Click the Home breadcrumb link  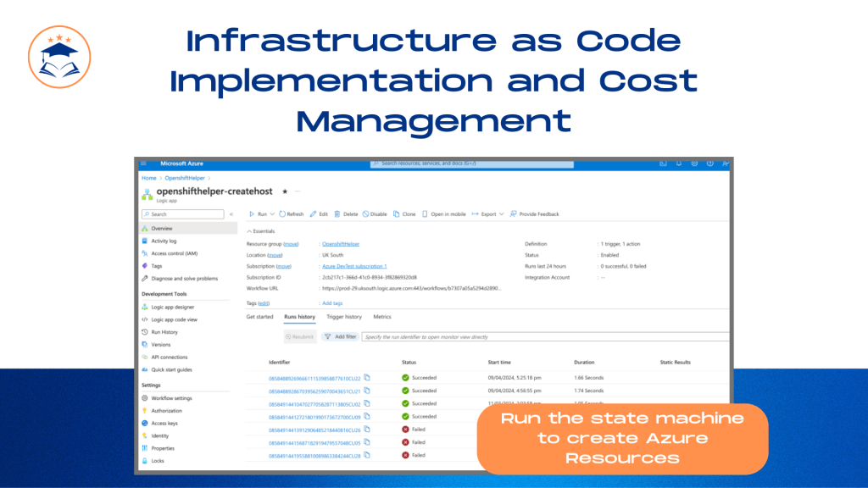pyautogui.click(x=149, y=178)
